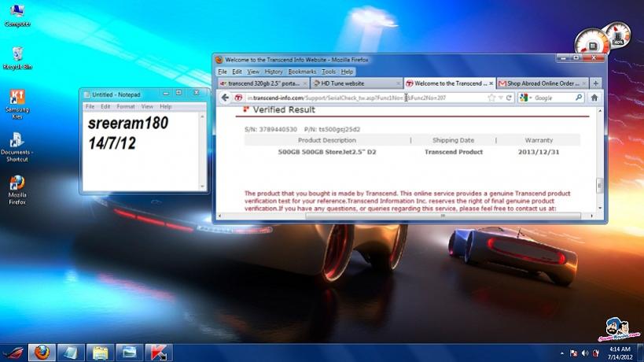Select the Documents - Shortcut desktop icon
The image size is (644, 362).
[17, 147]
